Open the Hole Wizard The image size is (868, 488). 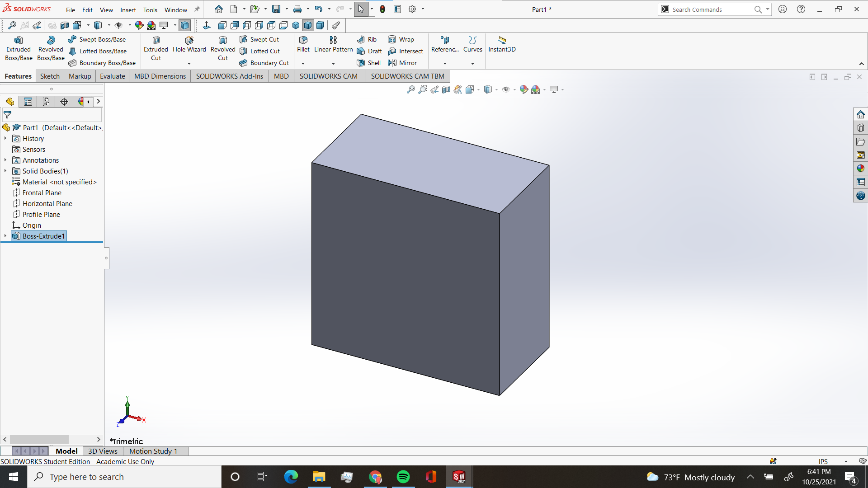(x=189, y=45)
